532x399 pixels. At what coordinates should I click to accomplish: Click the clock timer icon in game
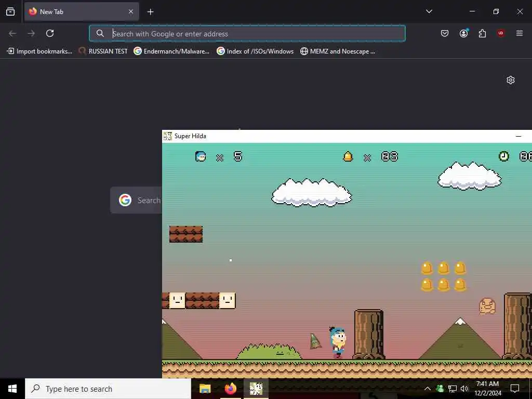[x=504, y=156]
